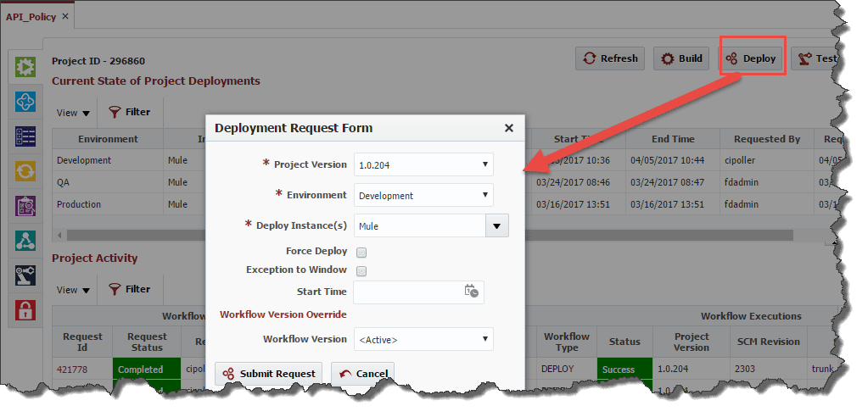Image resolution: width=868 pixels, height=417 pixels.
Task: Open the red padlock sidebar icon
Action: point(25,310)
